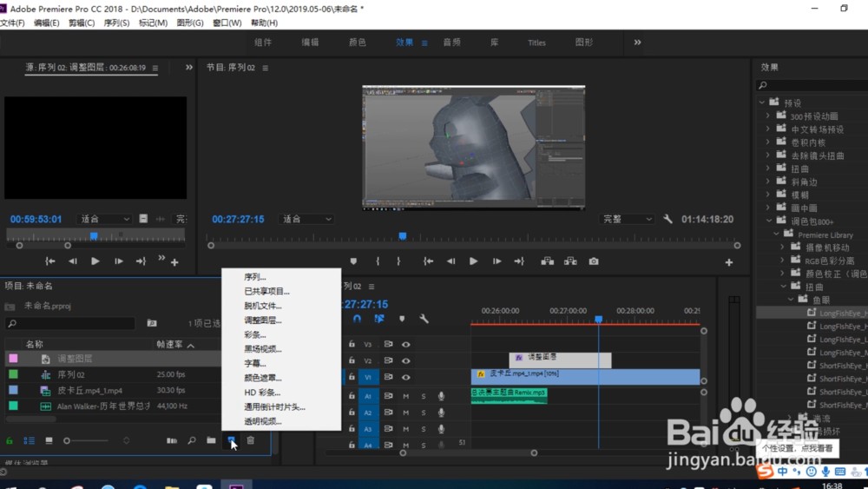The width and height of the screenshot is (868, 489).
Task: Add marker in Program monitor
Action: (353, 261)
